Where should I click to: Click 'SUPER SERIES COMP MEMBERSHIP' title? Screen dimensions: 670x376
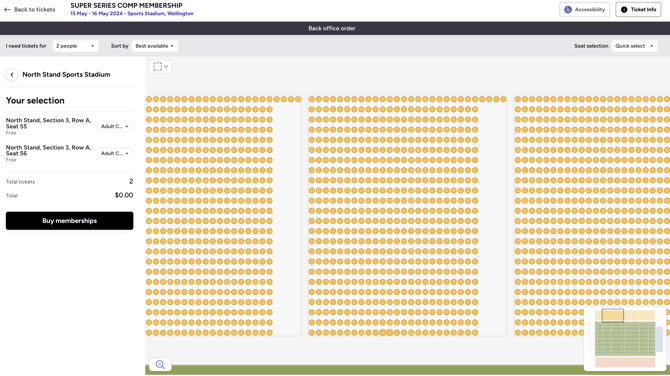(x=126, y=6)
